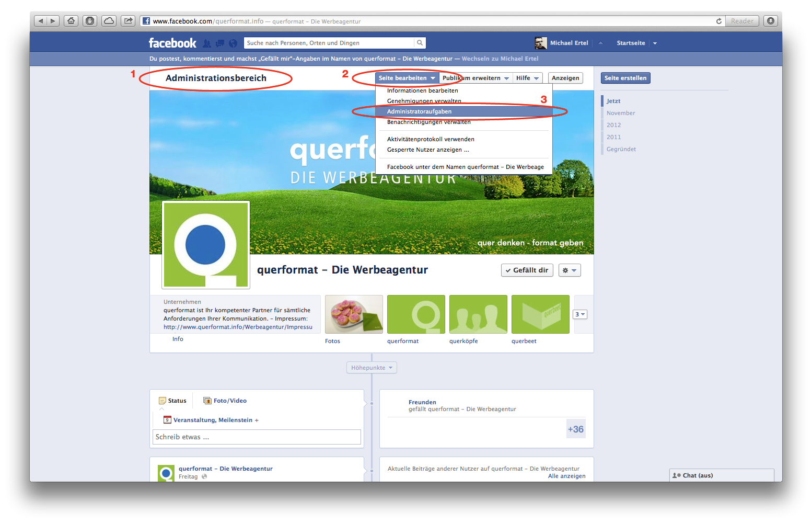Open notifications globe icon in header
Viewport: 812px width, 523px height.
(x=233, y=43)
